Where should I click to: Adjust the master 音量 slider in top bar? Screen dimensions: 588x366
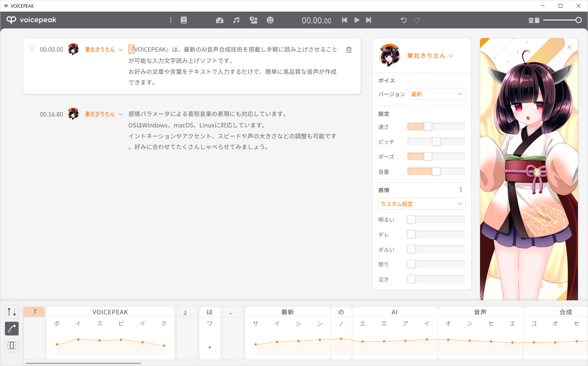562,20
